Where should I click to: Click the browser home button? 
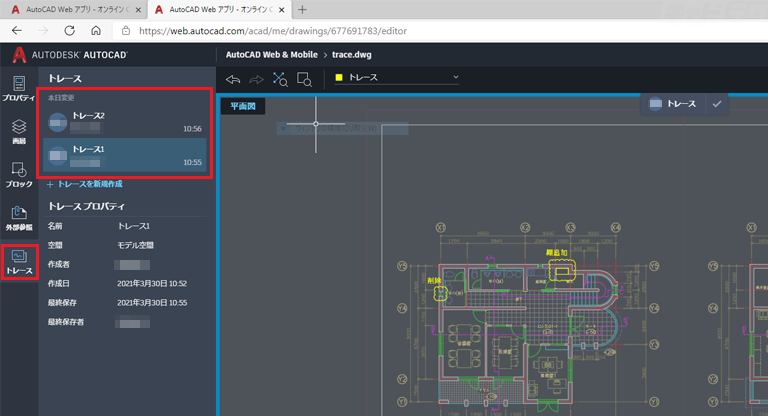pos(96,31)
